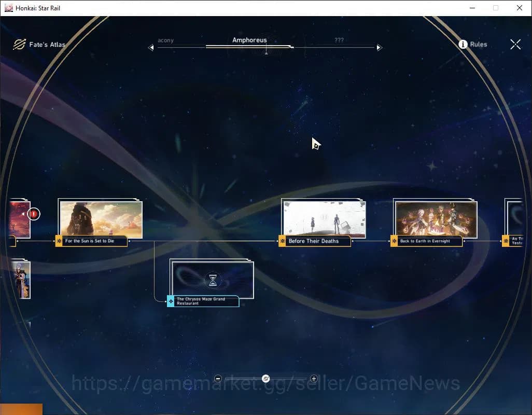Select the For the Sun is Set to Die label

[x=90, y=241]
